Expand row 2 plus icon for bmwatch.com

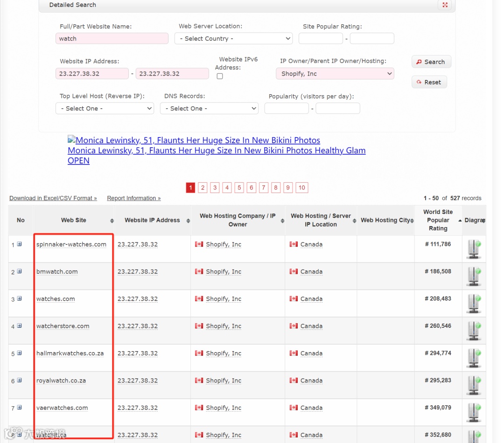20,271
